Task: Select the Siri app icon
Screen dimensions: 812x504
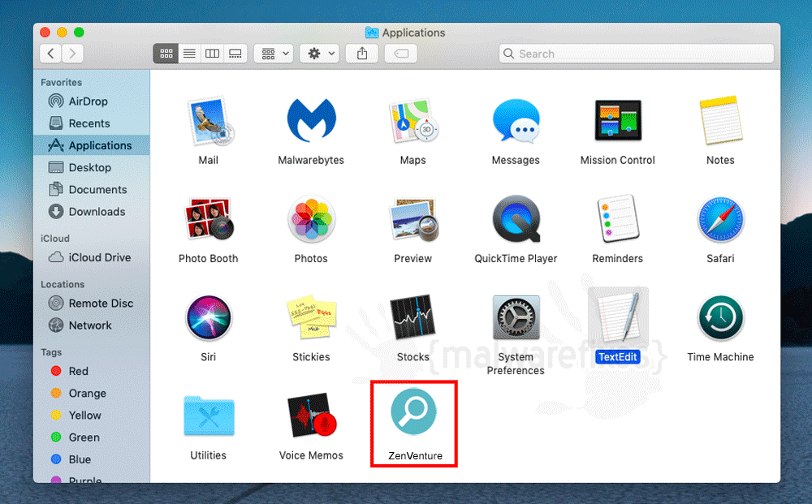Action: point(209,317)
